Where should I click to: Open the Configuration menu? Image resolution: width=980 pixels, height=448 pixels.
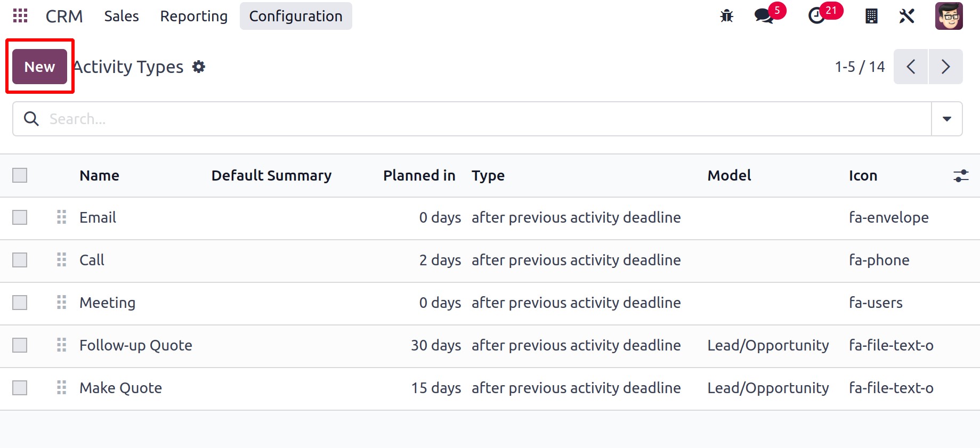tap(296, 16)
